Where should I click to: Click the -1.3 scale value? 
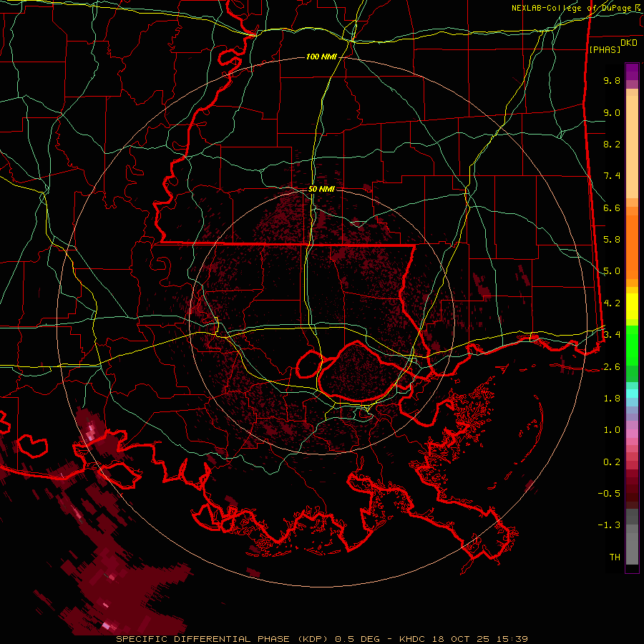[609, 525]
